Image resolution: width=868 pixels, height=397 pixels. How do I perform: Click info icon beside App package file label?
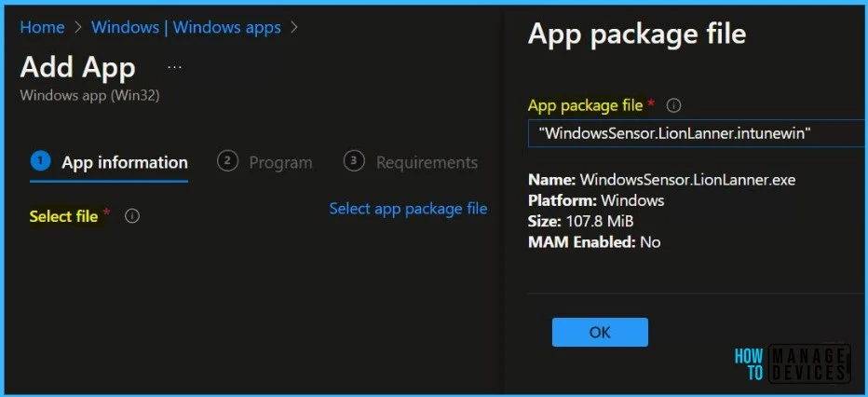click(674, 105)
